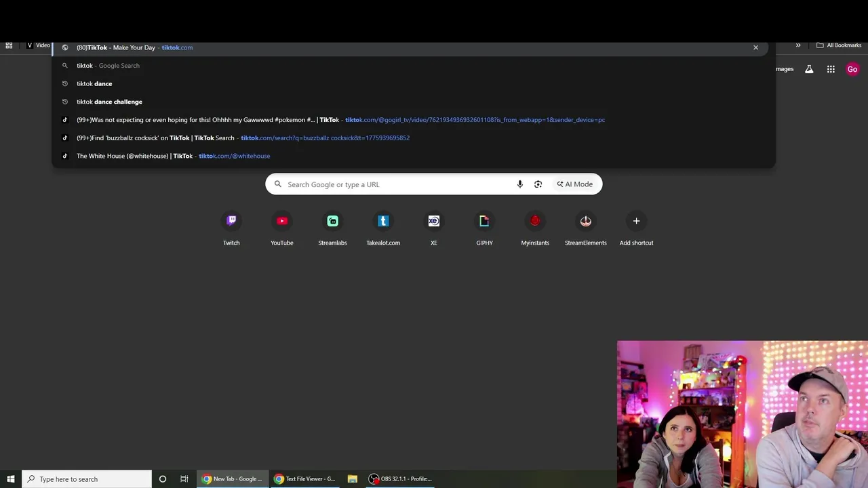Open the Google account avatar
This screenshot has width=868, height=488.
coord(852,69)
